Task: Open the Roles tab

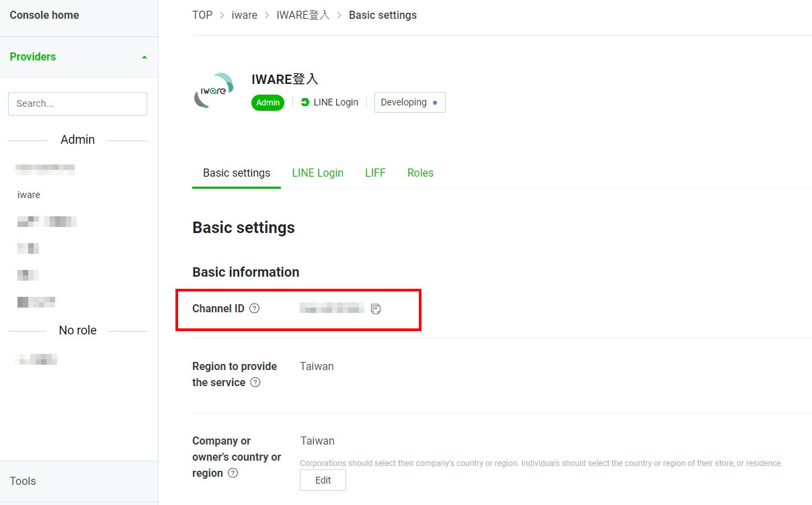Action: tap(420, 173)
